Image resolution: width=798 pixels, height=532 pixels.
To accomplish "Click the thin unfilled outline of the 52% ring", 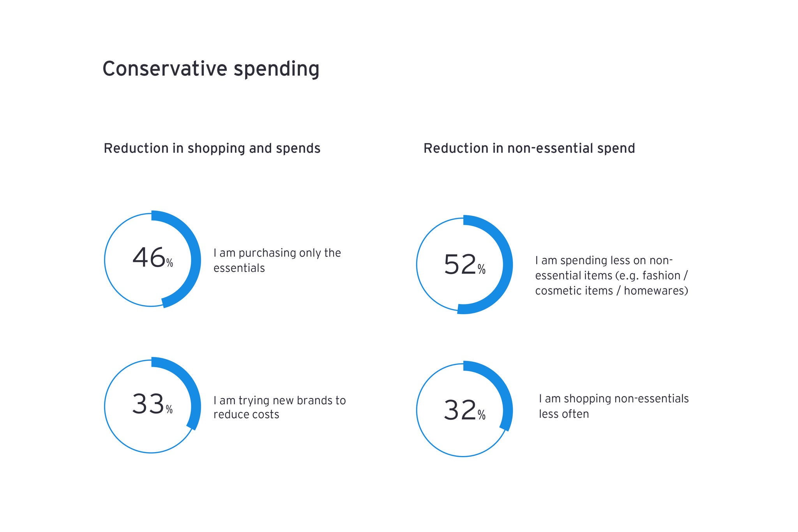I will (x=417, y=265).
